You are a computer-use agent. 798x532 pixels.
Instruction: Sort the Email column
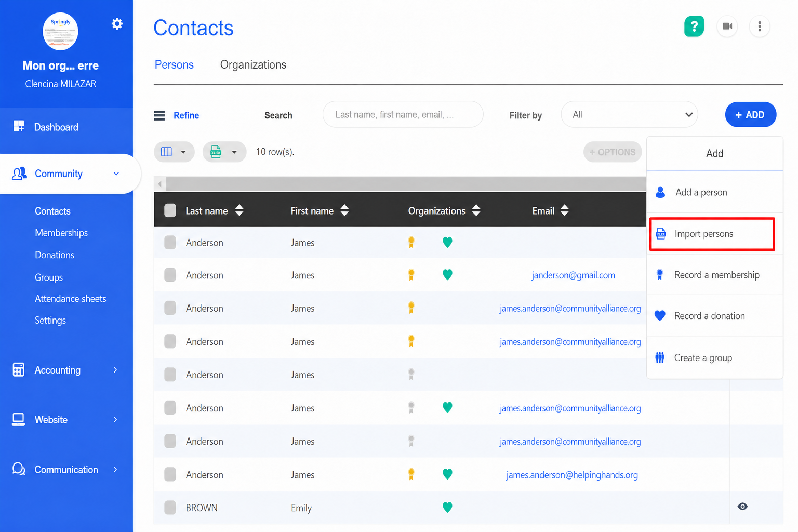pyautogui.click(x=565, y=210)
